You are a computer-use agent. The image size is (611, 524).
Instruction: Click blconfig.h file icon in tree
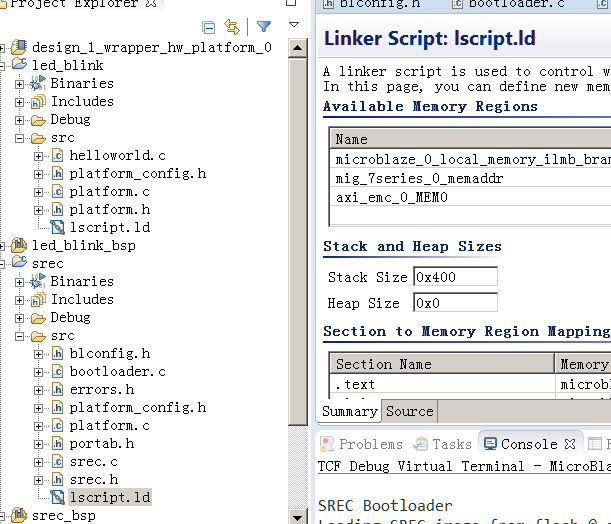click(x=57, y=354)
